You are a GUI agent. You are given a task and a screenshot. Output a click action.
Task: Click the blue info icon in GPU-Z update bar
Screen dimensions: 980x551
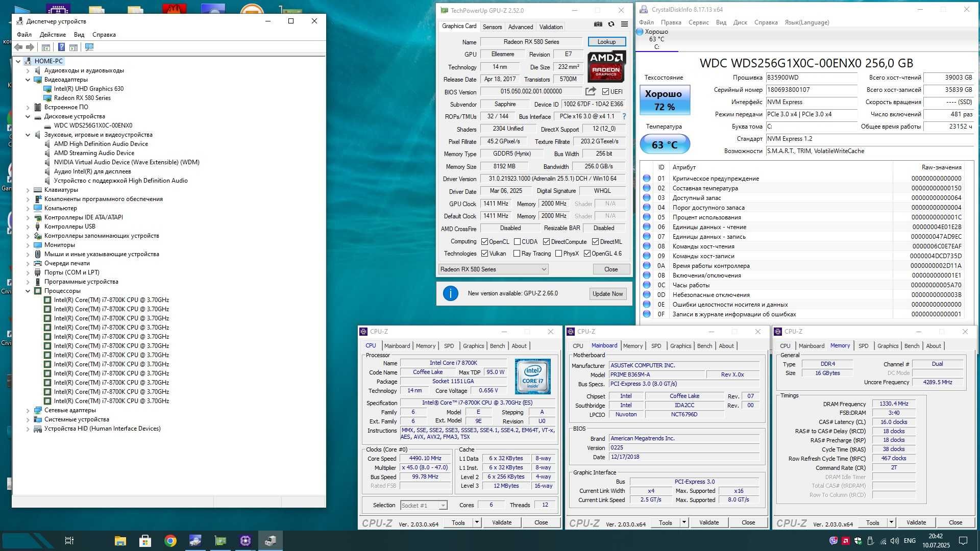click(x=450, y=293)
